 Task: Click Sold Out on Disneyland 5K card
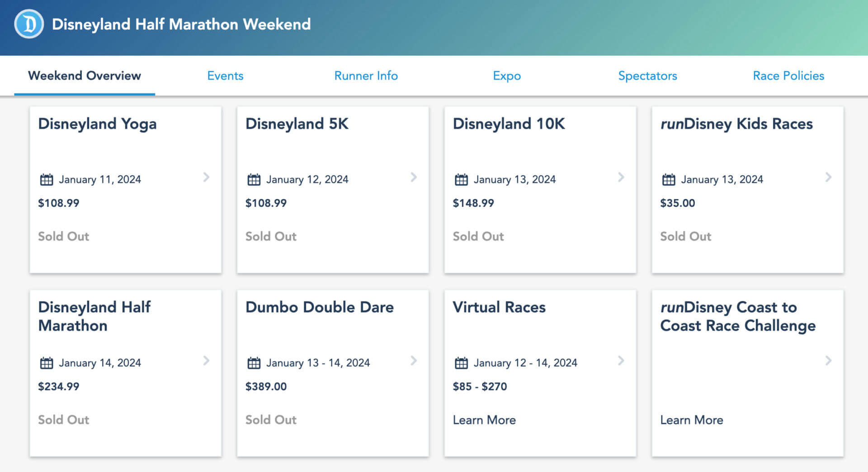pyautogui.click(x=271, y=236)
